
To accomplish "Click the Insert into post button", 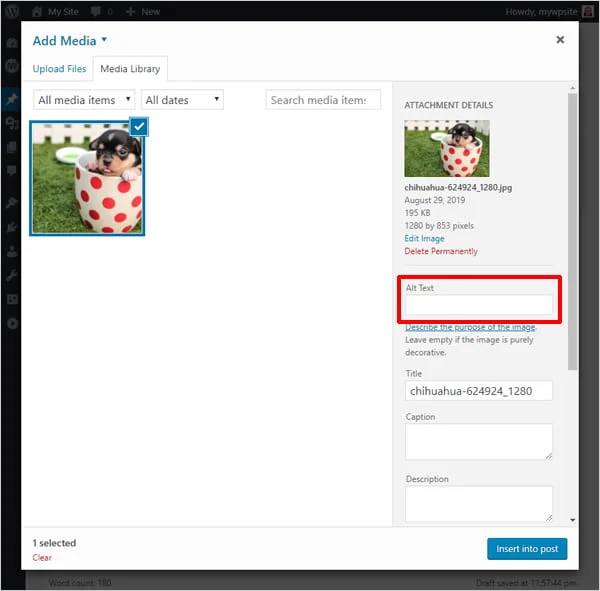I will tap(527, 549).
